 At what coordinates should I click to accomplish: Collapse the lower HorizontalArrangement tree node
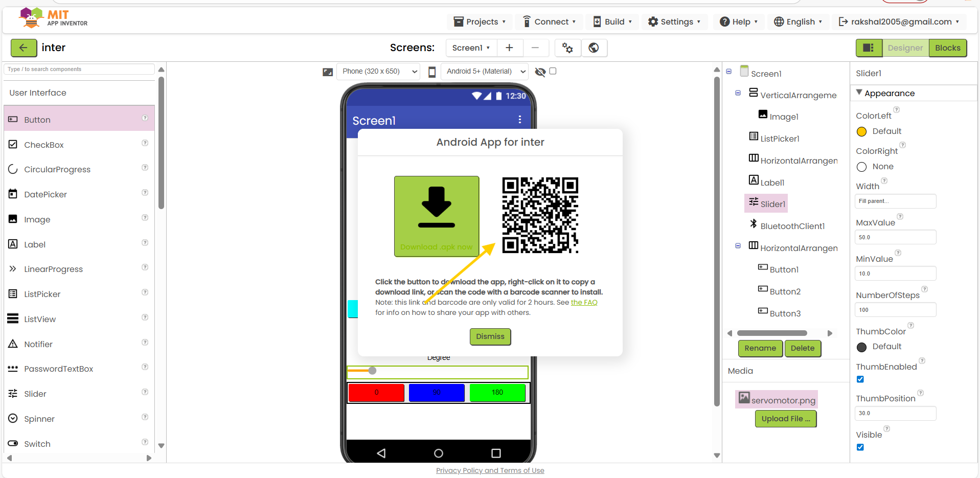tap(738, 246)
